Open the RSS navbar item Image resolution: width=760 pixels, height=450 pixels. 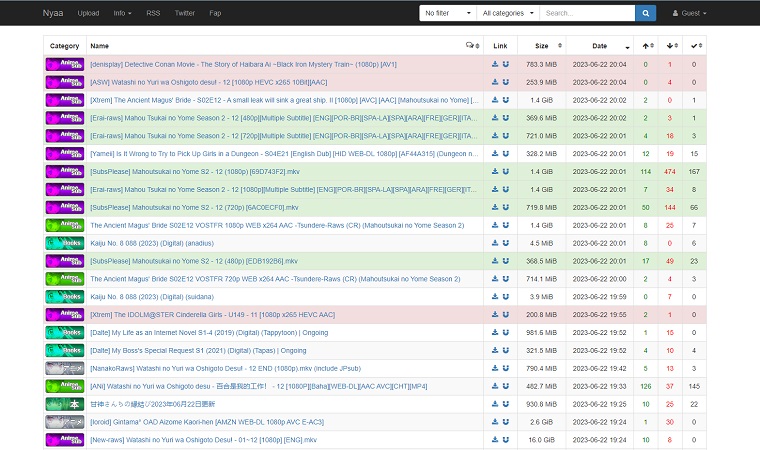click(x=153, y=13)
